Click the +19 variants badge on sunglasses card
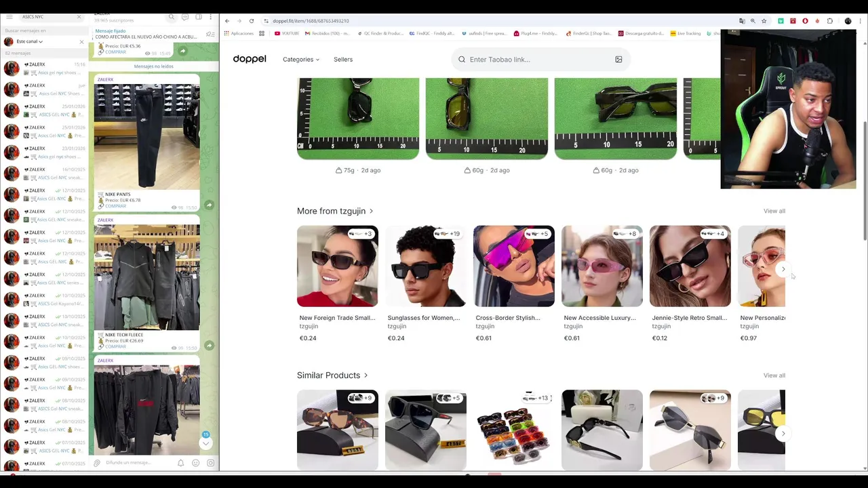The image size is (868, 488). pyautogui.click(x=448, y=234)
